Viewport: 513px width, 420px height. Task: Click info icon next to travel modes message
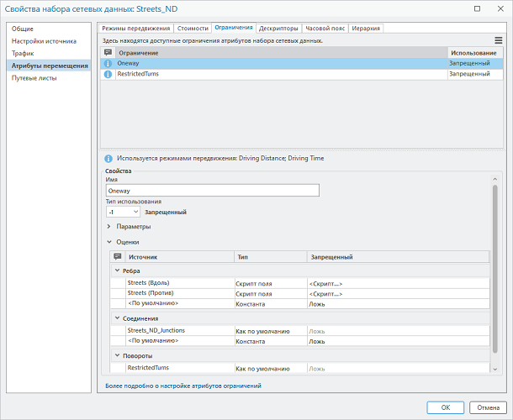click(x=108, y=158)
